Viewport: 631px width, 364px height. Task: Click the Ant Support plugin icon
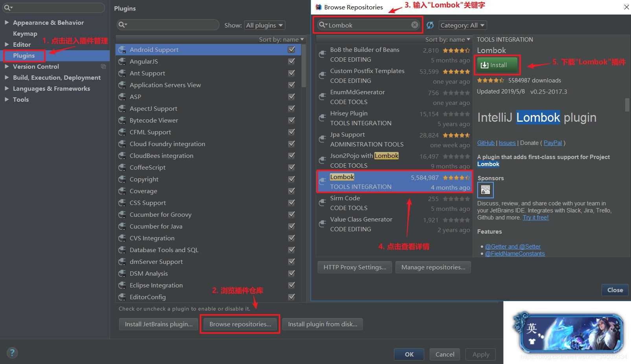coord(122,73)
